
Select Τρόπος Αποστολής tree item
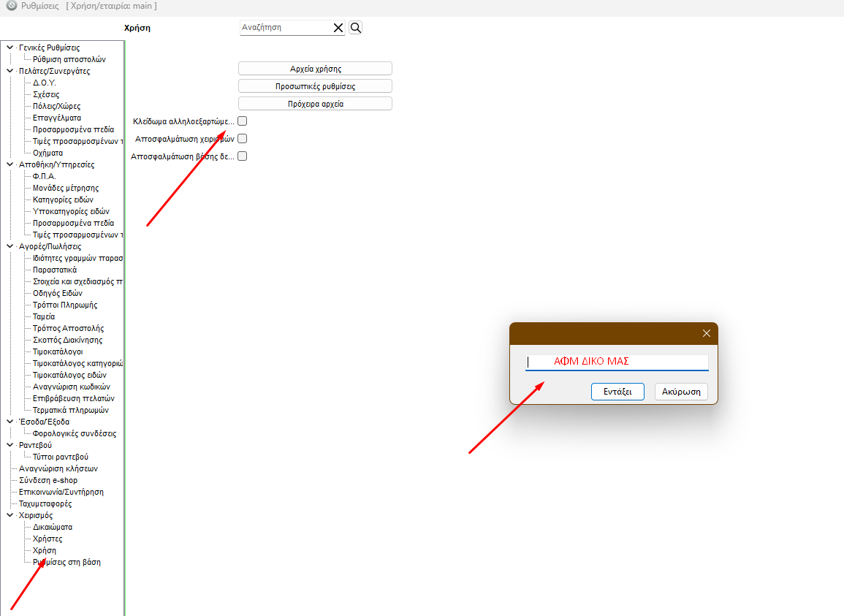tap(69, 328)
